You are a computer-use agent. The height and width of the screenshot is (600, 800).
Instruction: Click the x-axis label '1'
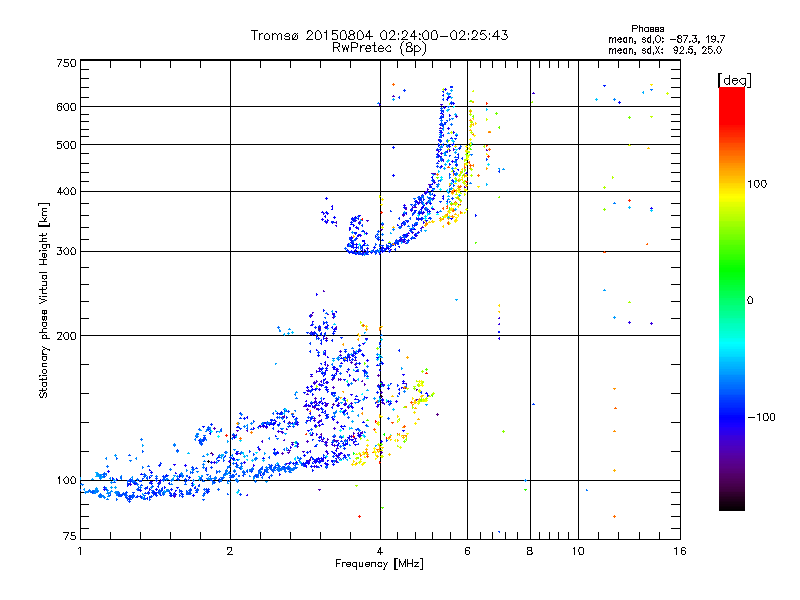[x=80, y=551]
